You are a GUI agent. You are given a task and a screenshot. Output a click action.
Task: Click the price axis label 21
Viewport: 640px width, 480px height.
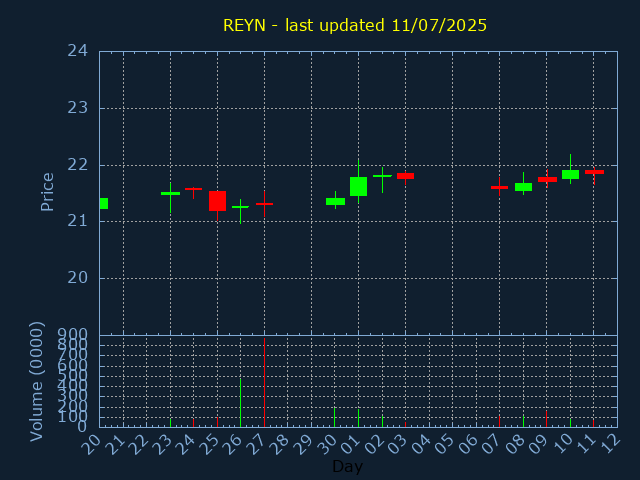click(78, 221)
